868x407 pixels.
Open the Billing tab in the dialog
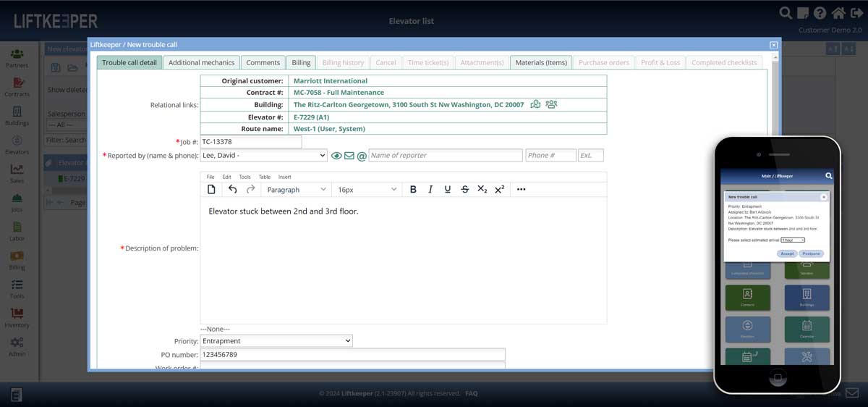(x=301, y=62)
